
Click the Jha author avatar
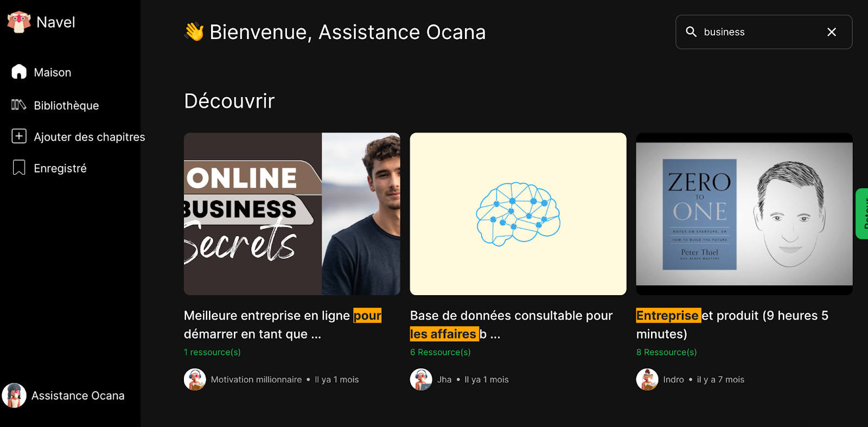421,379
